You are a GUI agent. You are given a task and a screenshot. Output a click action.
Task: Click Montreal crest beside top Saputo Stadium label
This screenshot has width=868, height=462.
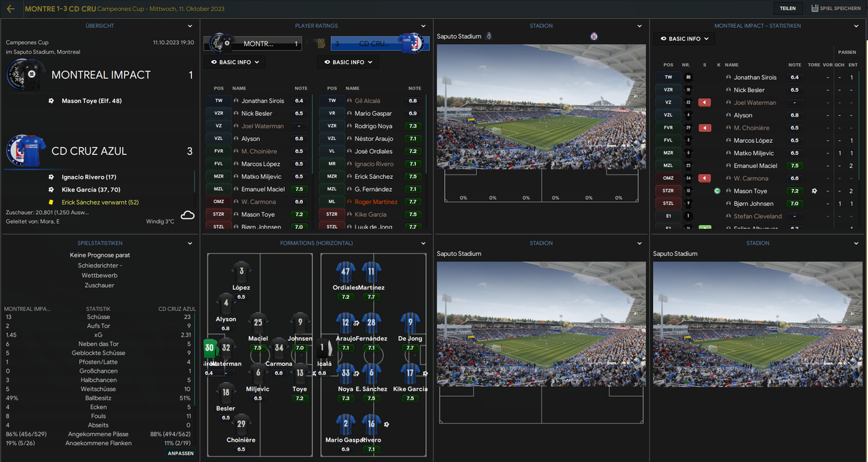pyautogui.click(x=489, y=36)
